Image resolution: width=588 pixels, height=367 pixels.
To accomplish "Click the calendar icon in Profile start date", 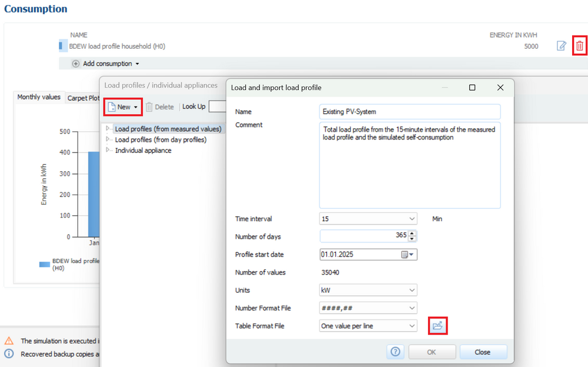I will click(405, 255).
